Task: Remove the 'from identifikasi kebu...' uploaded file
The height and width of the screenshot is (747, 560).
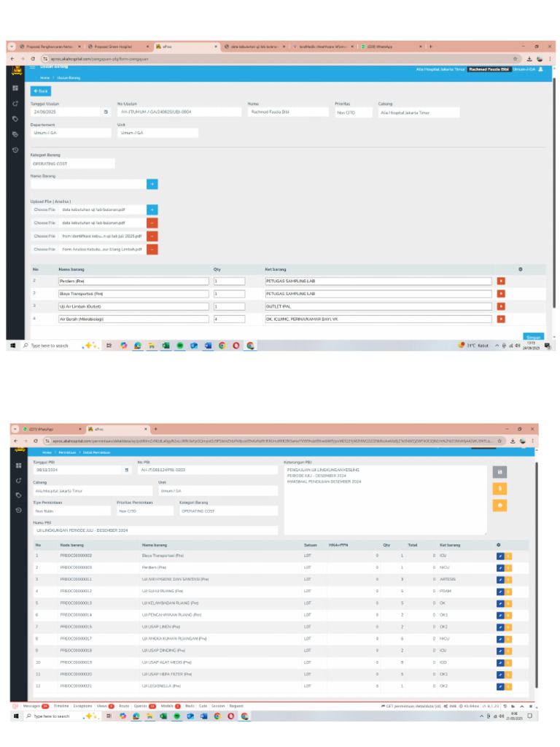Action: point(152,236)
